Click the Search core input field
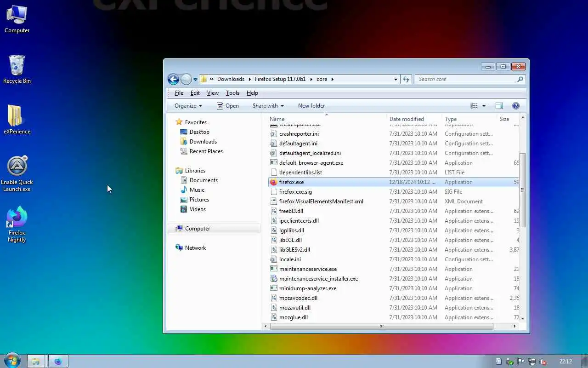Screen dimensions: 588x368 coord(465,79)
